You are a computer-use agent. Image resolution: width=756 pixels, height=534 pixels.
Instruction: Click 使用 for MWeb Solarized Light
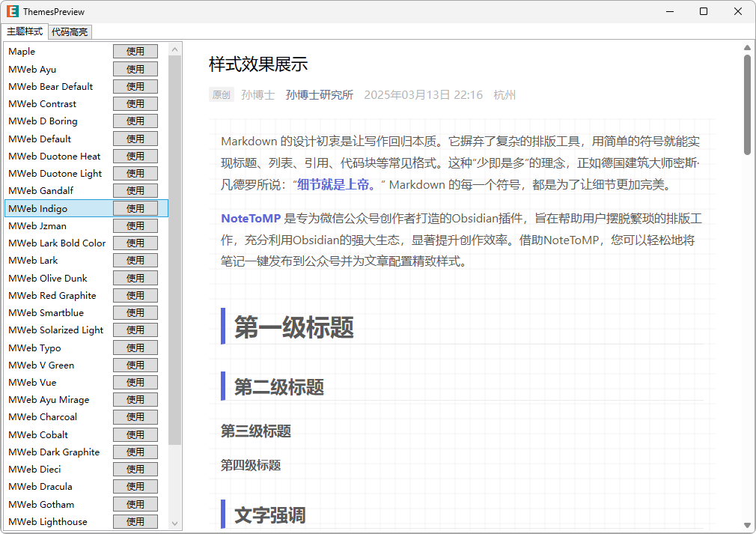[x=135, y=330]
